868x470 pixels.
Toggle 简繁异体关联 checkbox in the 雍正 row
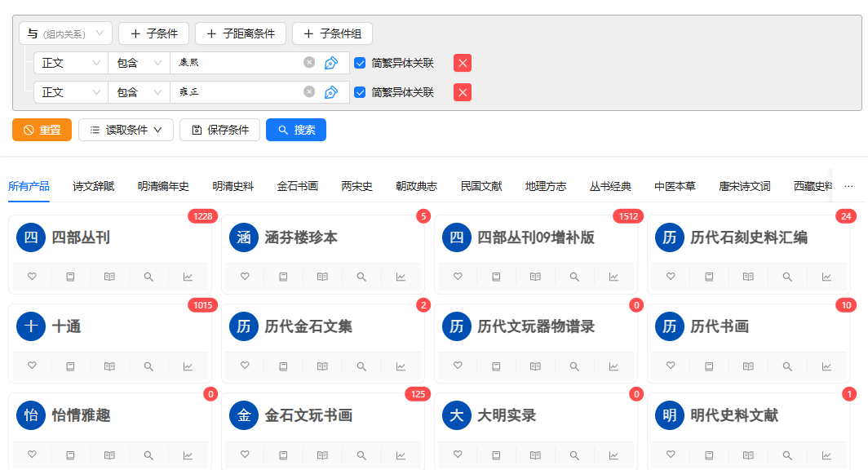point(360,92)
